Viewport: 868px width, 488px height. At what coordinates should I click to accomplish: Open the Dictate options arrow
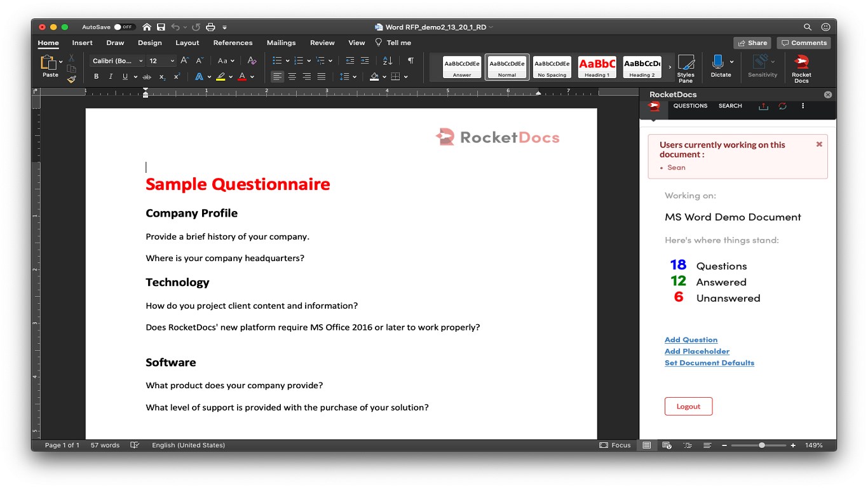731,62
